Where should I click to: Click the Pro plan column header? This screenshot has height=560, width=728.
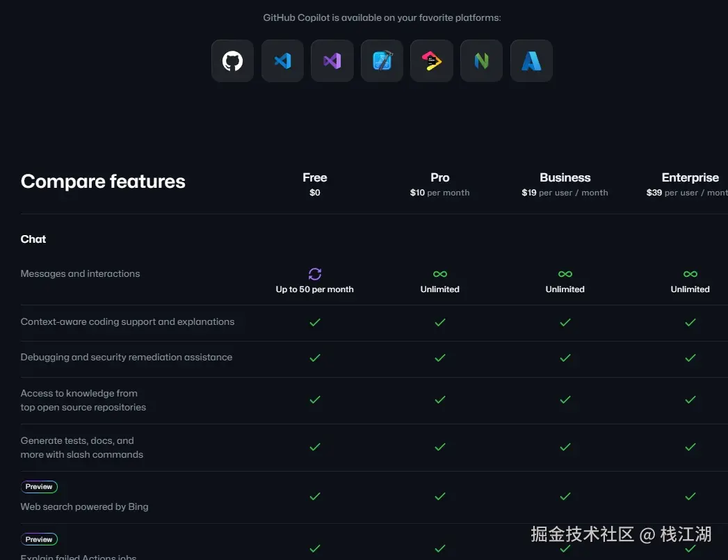(439, 178)
